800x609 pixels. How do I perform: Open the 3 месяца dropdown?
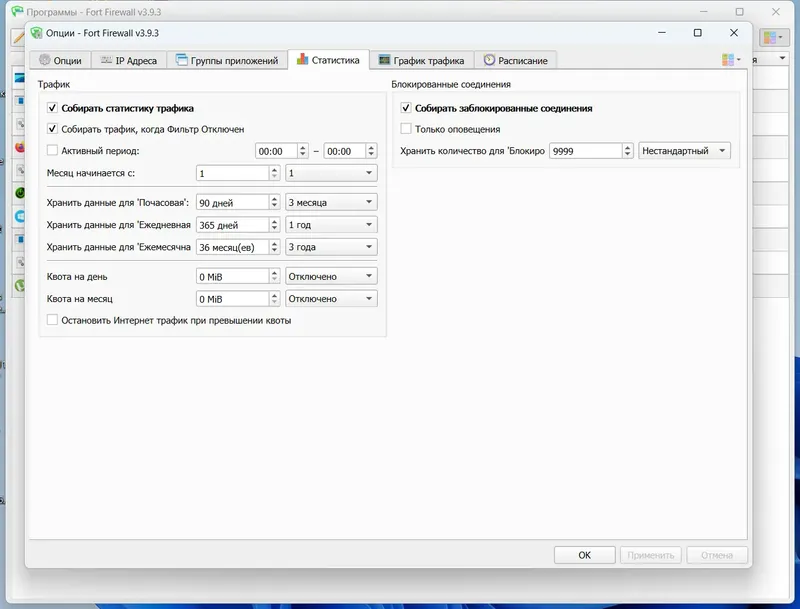tap(331, 202)
